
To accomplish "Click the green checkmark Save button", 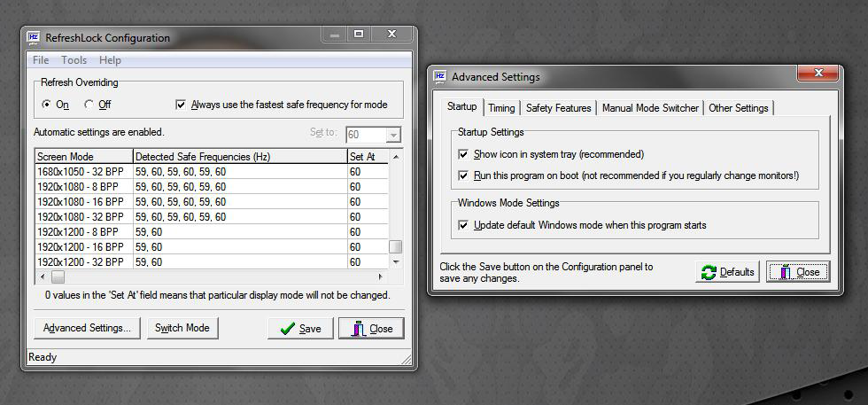I will [300, 329].
